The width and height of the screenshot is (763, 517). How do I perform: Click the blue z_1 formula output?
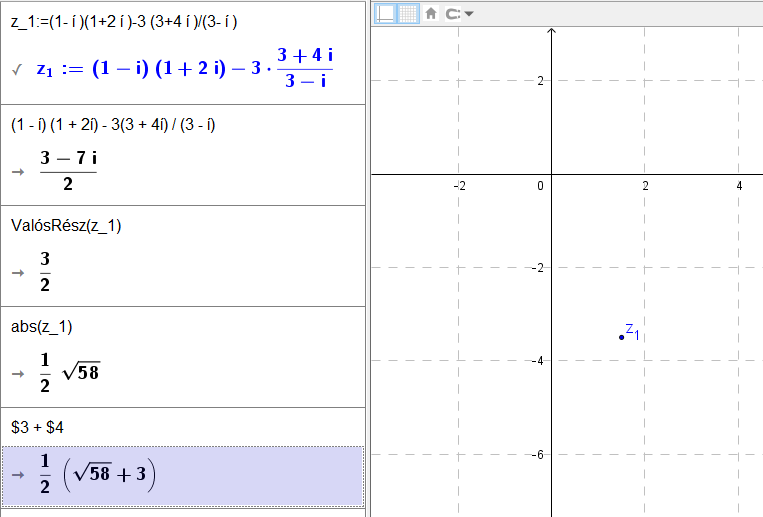(x=185, y=68)
